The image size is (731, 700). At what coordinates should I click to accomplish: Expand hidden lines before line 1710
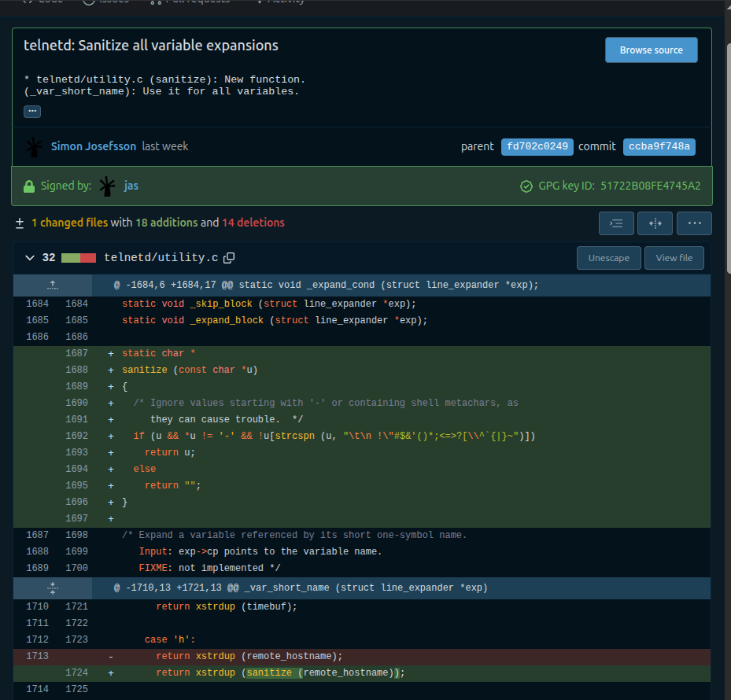point(53,588)
